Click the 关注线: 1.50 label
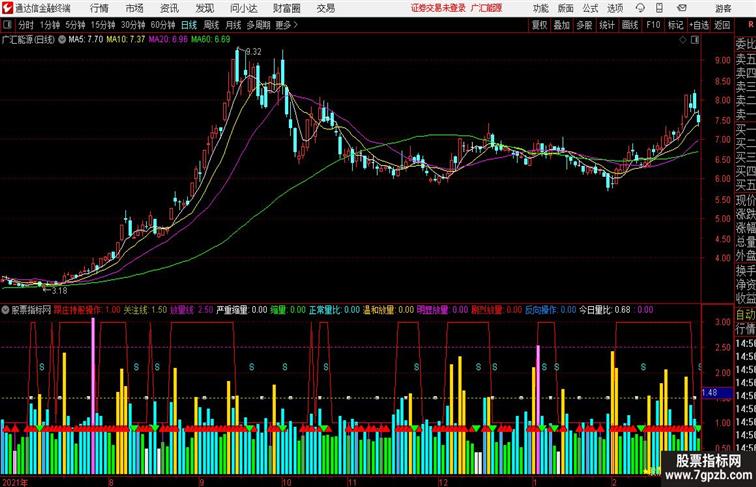Screen dimensions: 756x487 pos(145,310)
